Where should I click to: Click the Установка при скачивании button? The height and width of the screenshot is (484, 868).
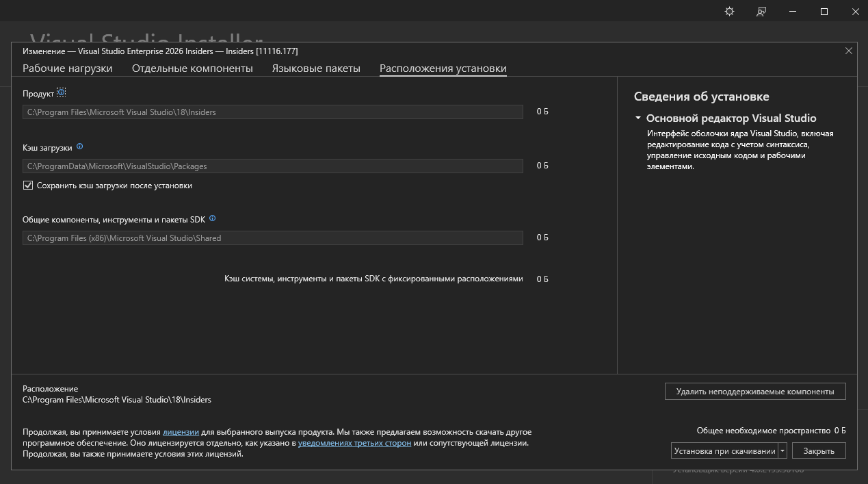pos(724,451)
